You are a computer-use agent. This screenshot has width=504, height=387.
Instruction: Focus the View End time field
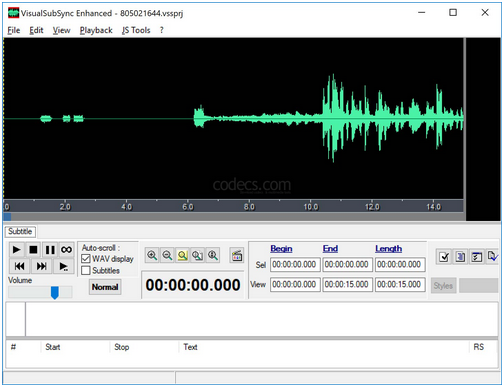pos(347,285)
